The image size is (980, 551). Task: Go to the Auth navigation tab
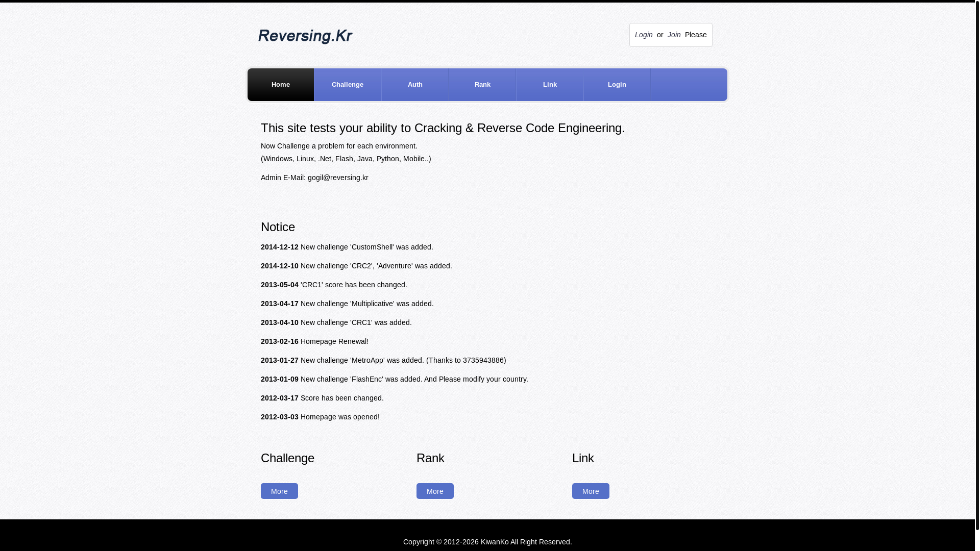(x=415, y=85)
